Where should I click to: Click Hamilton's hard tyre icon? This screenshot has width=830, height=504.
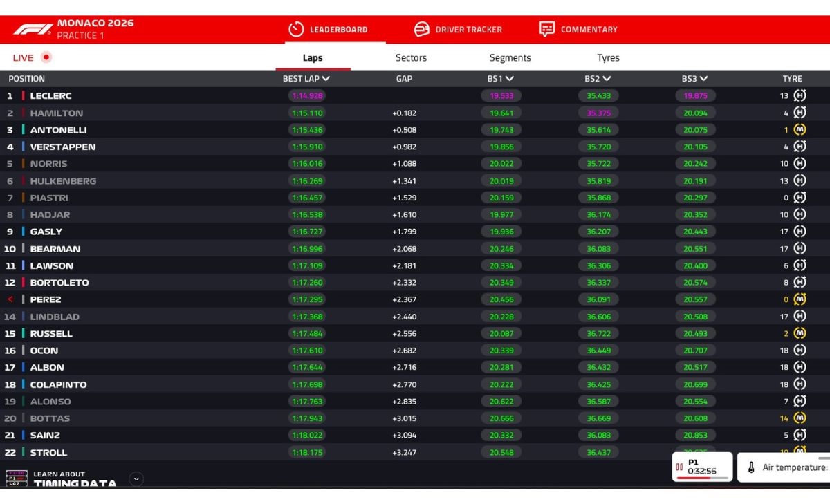pos(800,113)
